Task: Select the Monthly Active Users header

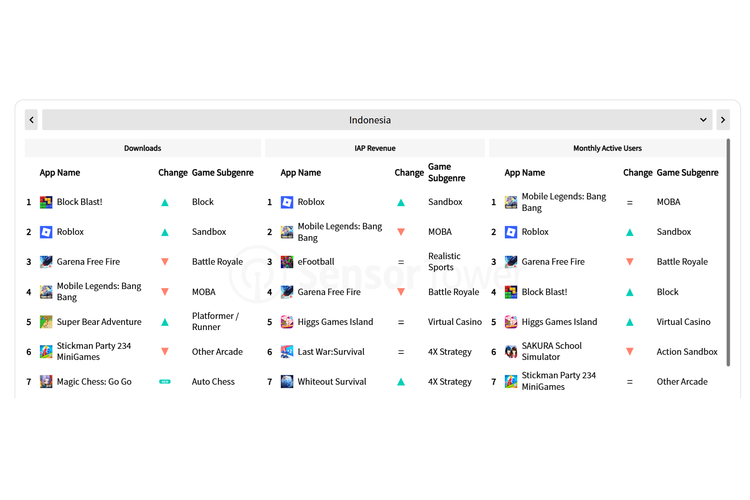Action: [x=607, y=148]
